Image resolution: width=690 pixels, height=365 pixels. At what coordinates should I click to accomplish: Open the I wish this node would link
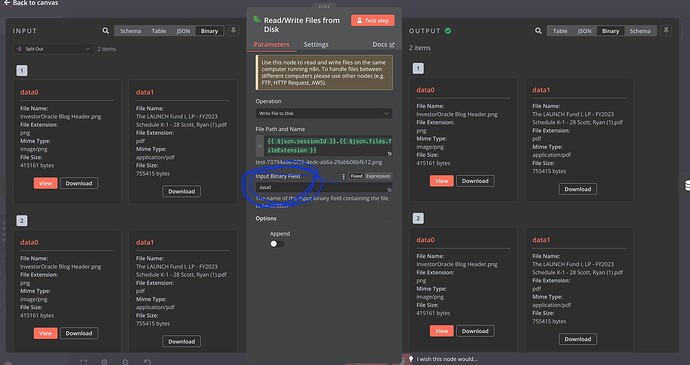click(447, 359)
